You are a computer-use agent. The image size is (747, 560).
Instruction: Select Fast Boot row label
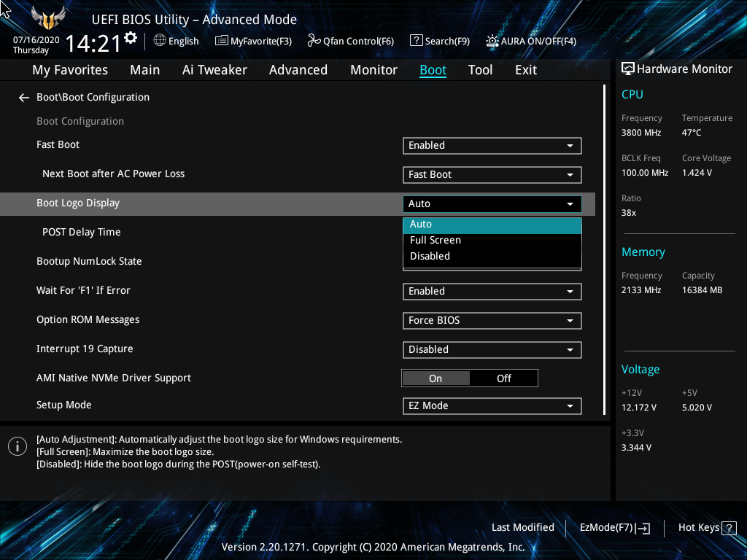(58, 145)
